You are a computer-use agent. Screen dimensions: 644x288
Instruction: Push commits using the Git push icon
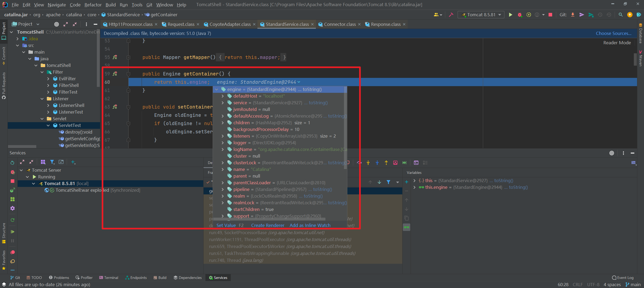(582, 15)
